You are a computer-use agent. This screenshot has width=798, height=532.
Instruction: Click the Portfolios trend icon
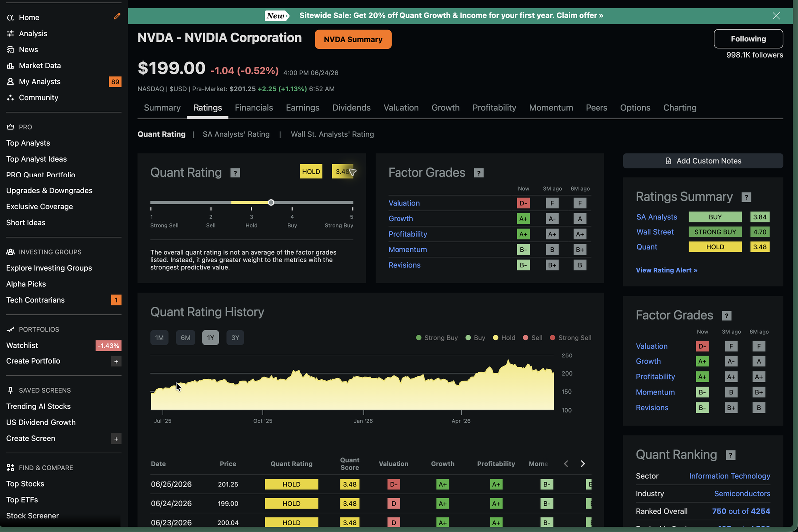pos(10,329)
